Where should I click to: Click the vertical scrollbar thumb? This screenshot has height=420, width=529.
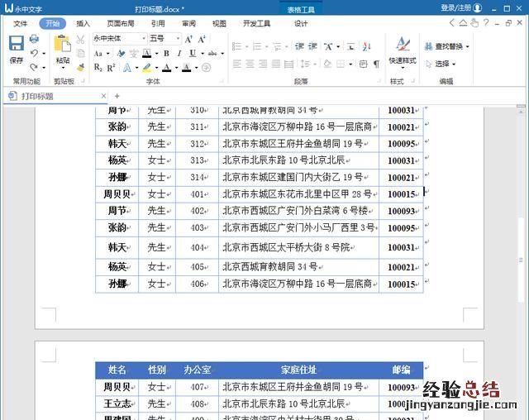coord(522,260)
